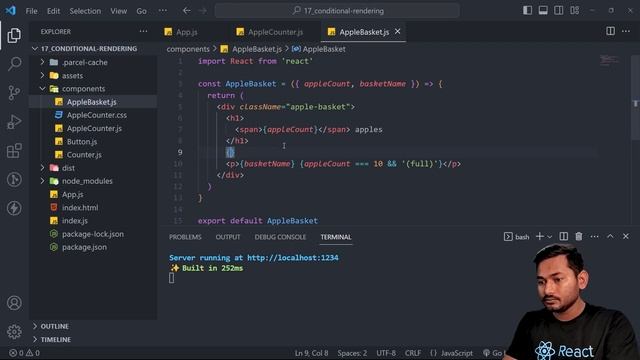Toggle the bottom panel layout icon
Screen dimensions: 640x360
click(543, 11)
